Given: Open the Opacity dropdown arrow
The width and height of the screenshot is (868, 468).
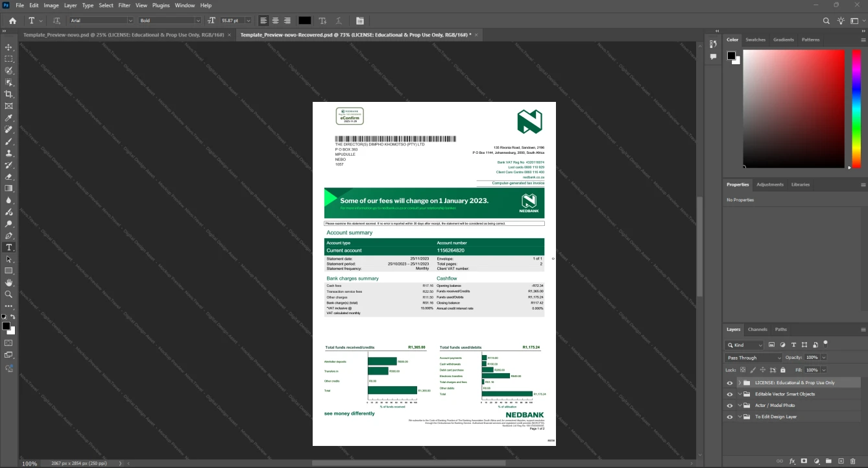Looking at the screenshot, I should point(824,358).
